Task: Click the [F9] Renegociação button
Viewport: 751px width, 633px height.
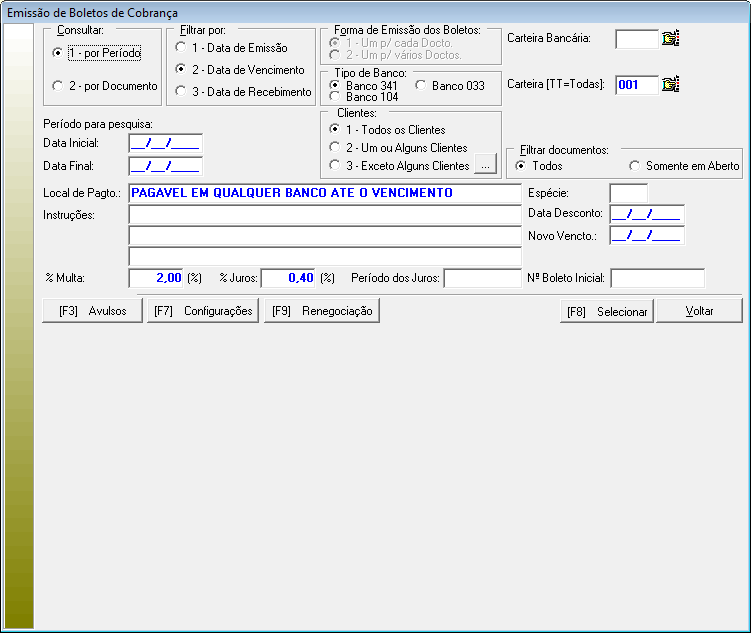Action: (322, 311)
